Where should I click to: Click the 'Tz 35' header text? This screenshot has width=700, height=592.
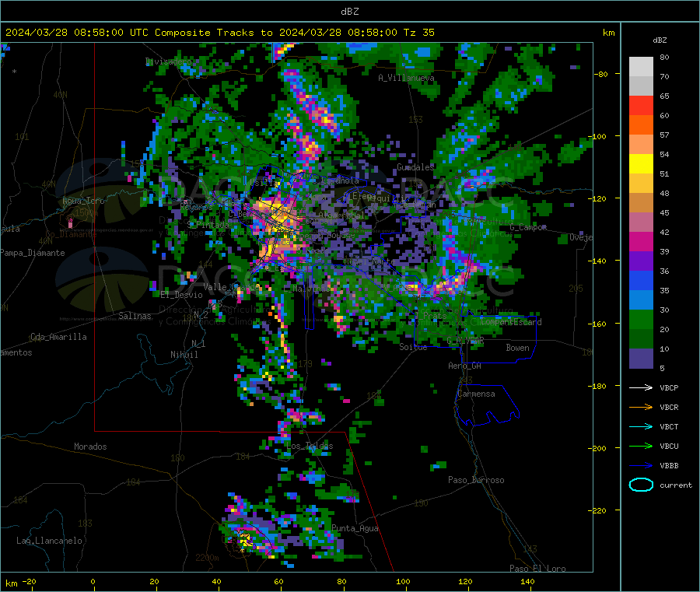[x=418, y=33]
